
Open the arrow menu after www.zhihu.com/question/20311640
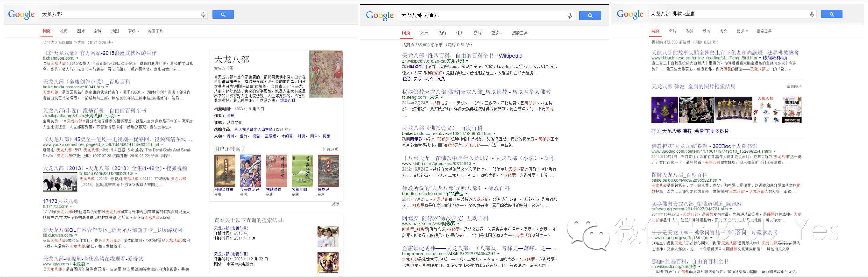point(474,164)
